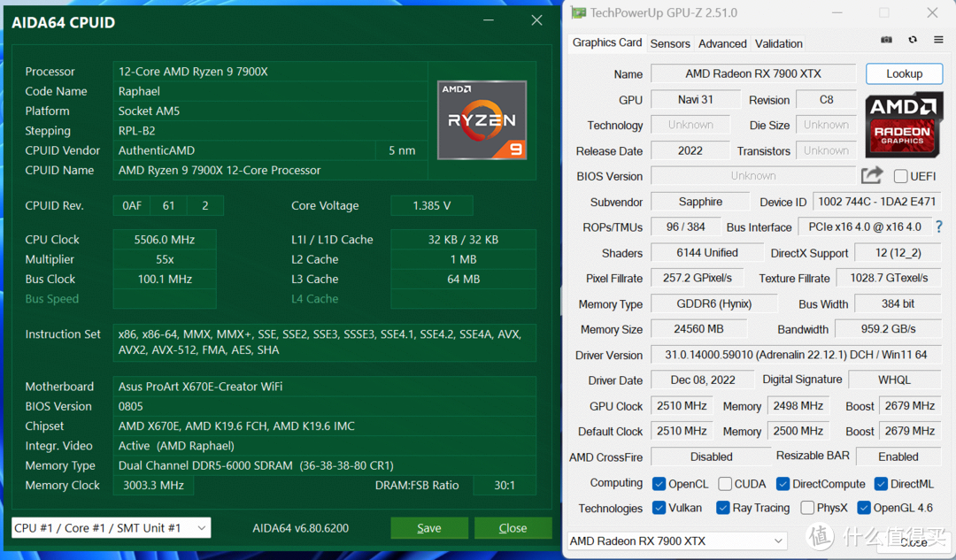956x560 pixels.
Task: Toggle the DirectML checkbox
Action: (x=881, y=484)
